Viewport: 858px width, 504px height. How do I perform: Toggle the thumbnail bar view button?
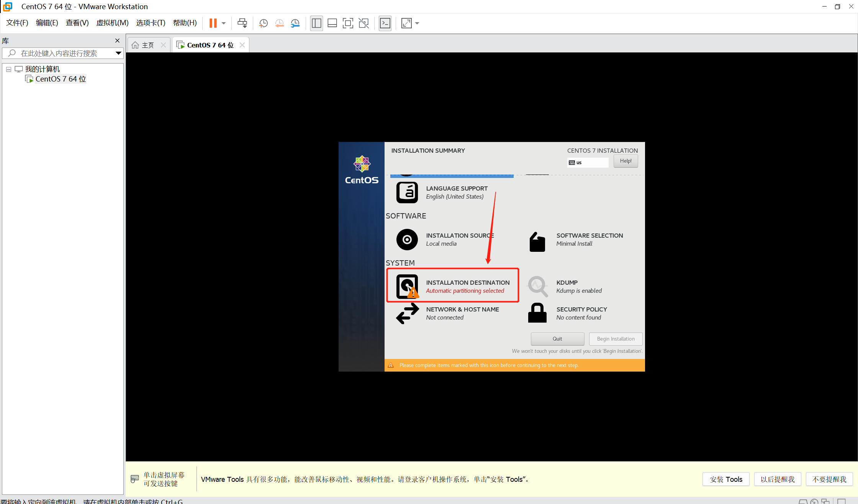coord(332,23)
